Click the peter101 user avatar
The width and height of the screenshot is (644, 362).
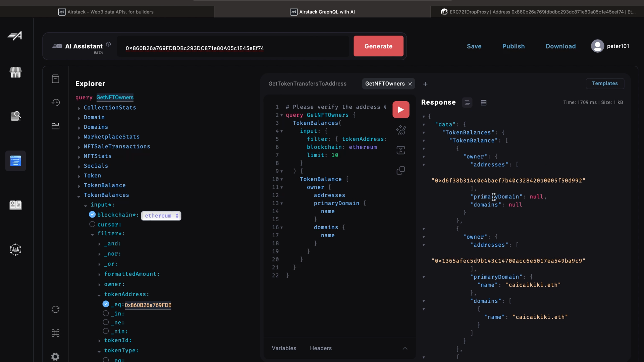[597, 46]
